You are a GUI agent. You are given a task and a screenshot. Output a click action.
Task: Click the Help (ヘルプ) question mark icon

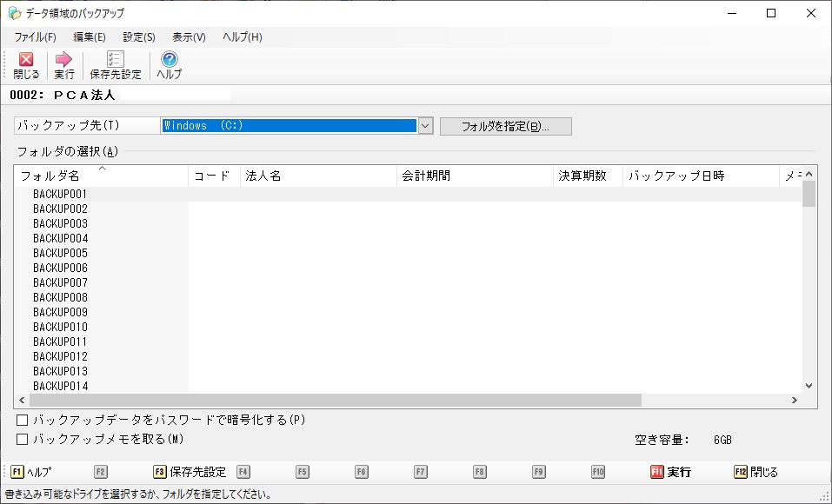[x=170, y=60]
